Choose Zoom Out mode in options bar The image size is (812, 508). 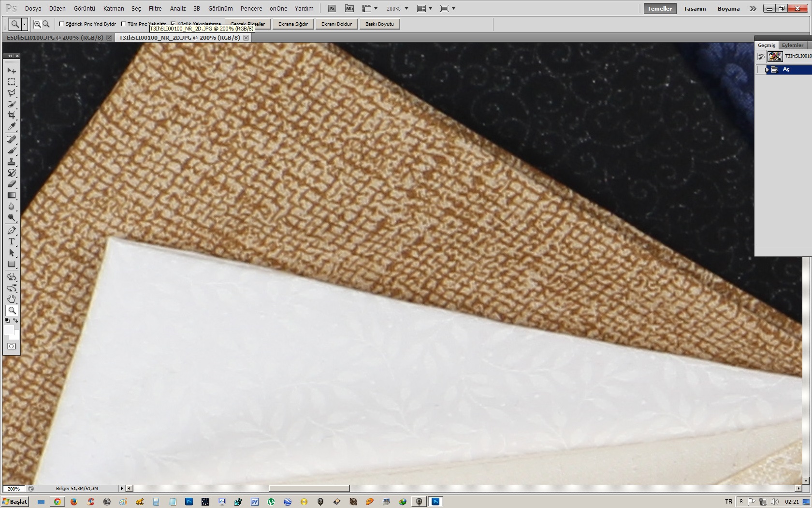(x=46, y=24)
